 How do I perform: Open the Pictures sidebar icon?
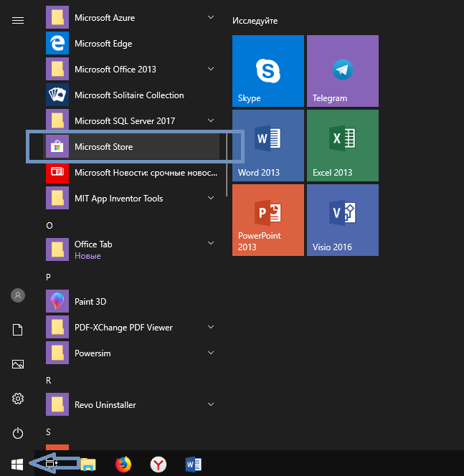18,364
